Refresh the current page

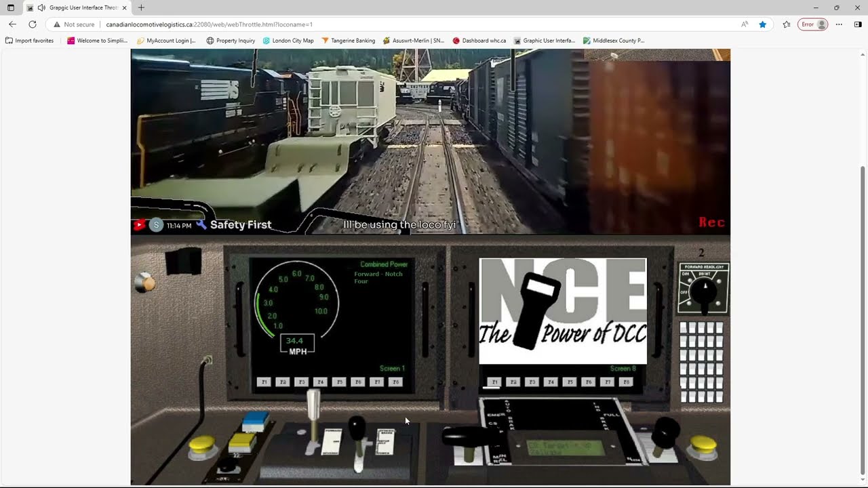[32, 24]
